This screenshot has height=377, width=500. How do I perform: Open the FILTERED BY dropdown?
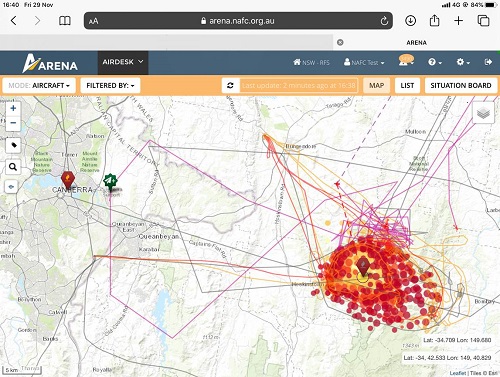pos(110,86)
